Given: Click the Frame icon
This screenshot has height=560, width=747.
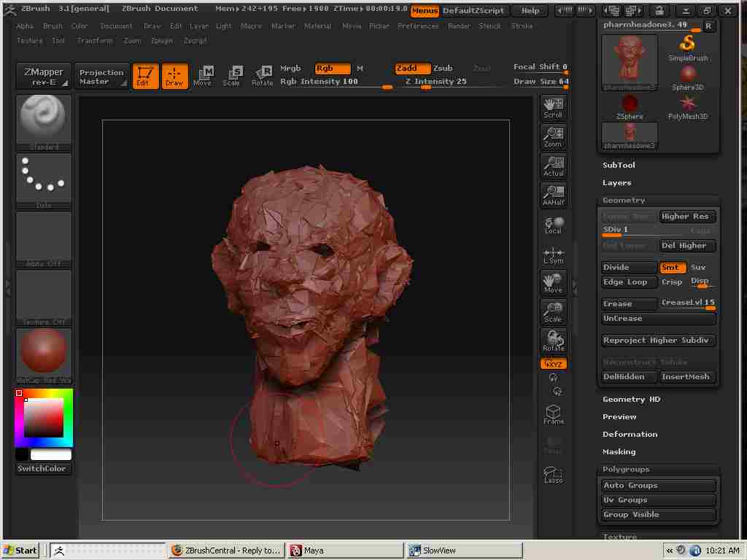Looking at the screenshot, I should point(554,415).
